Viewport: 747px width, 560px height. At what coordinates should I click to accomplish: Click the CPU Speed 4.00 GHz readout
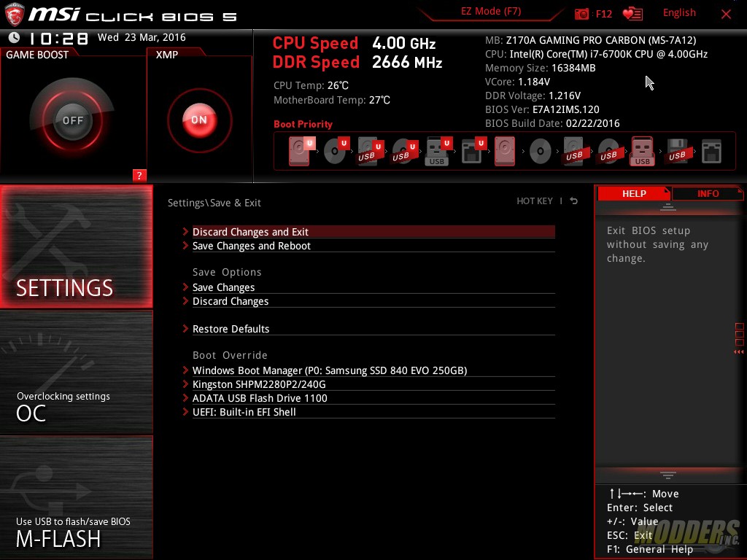(354, 43)
